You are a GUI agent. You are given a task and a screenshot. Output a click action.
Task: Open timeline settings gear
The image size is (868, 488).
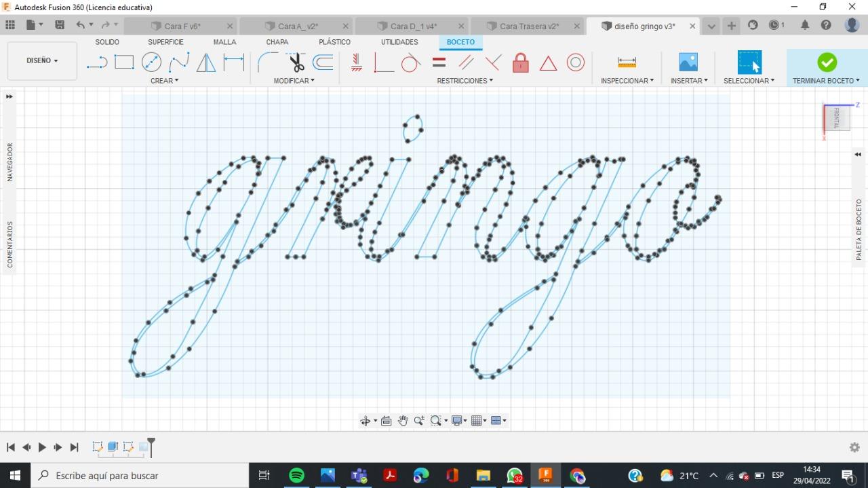pyautogui.click(x=854, y=447)
